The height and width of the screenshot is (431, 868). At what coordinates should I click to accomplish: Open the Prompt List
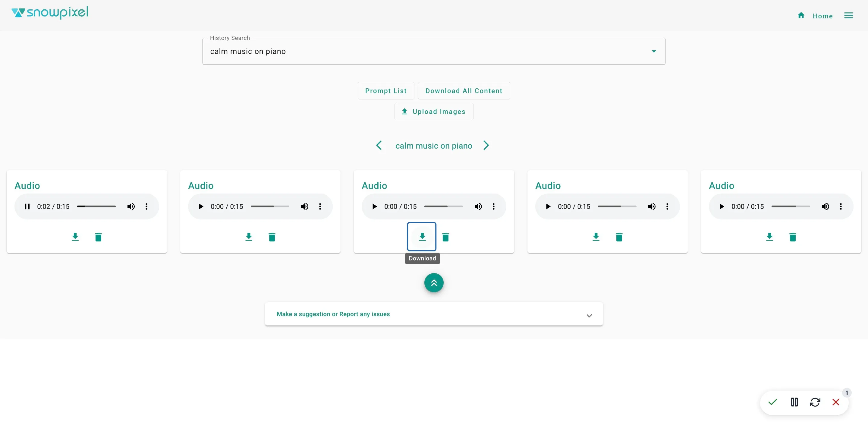tap(386, 91)
